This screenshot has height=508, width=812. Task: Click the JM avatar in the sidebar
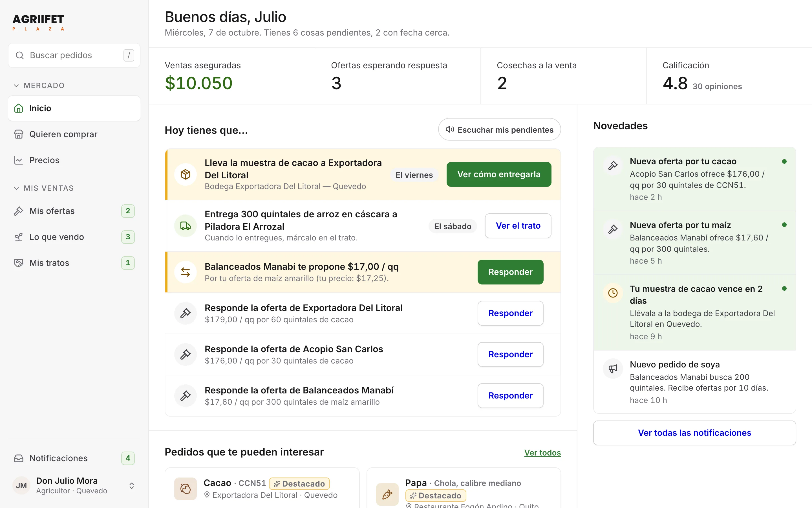21,485
